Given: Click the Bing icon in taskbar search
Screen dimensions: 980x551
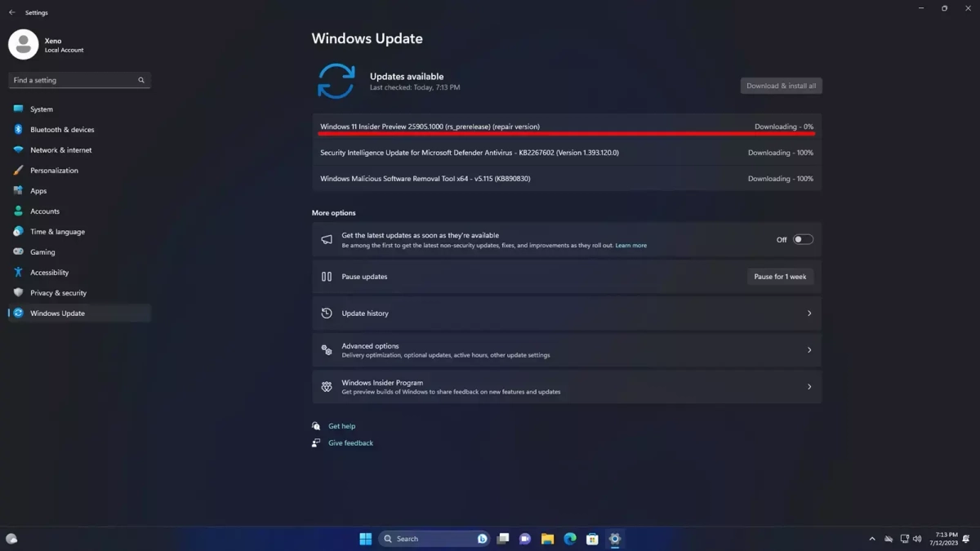Looking at the screenshot, I should click(483, 539).
